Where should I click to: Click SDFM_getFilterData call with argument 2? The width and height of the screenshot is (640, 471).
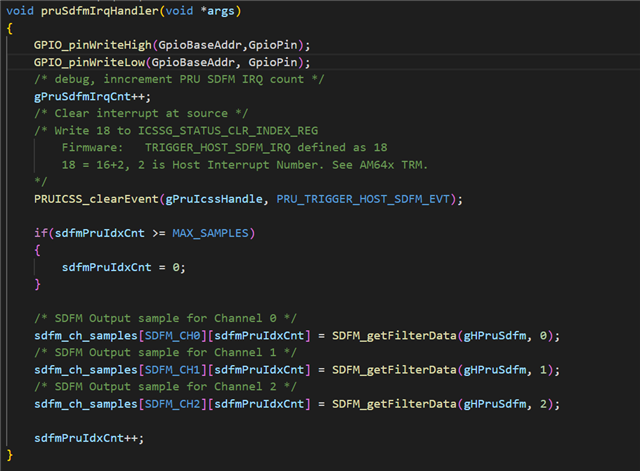[x=446, y=404]
